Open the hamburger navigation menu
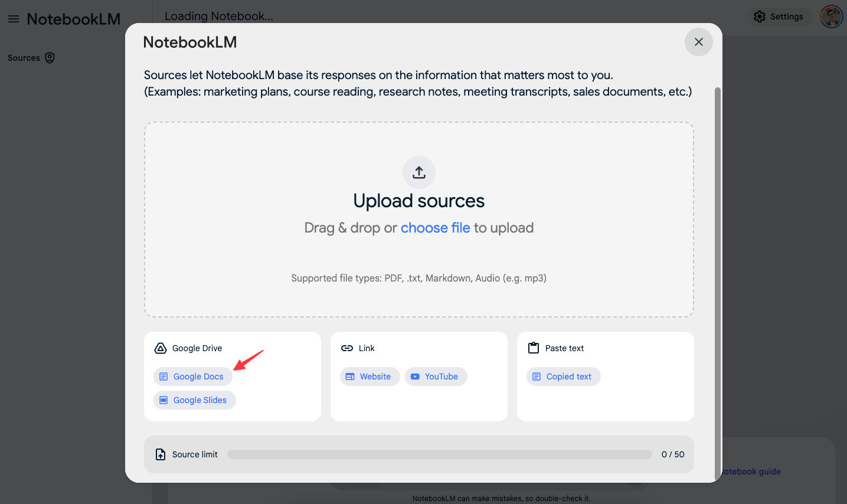Viewport: 847px width, 504px height. coord(14,18)
